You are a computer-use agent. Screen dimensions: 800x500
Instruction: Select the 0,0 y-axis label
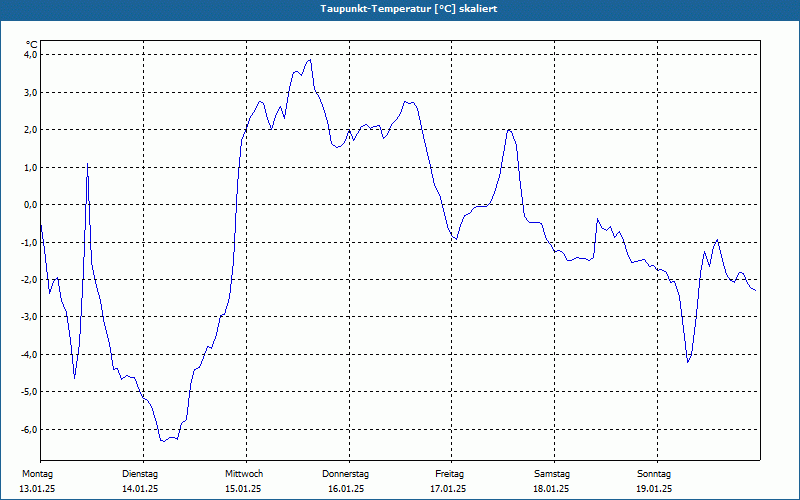(29, 205)
